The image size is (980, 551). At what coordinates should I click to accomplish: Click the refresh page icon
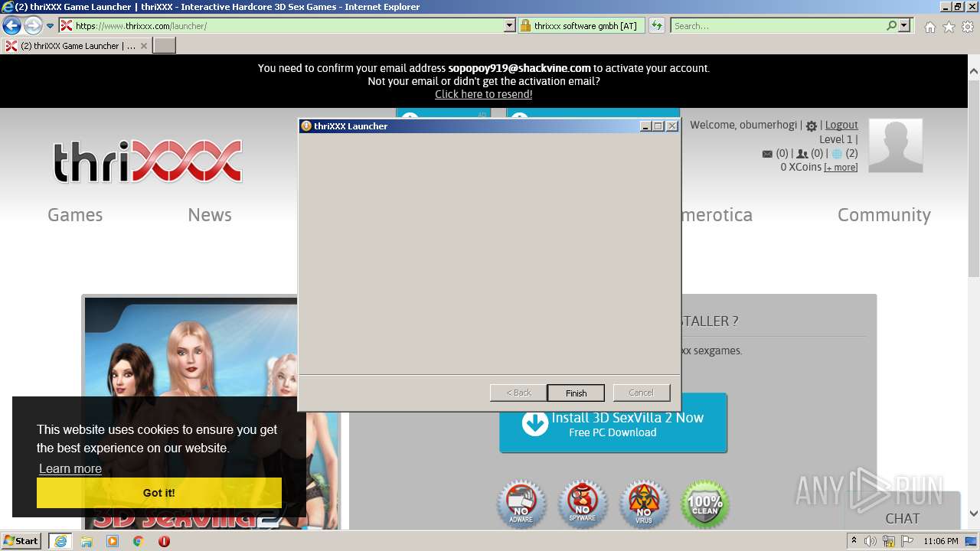pyautogui.click(x=657, y=25)
